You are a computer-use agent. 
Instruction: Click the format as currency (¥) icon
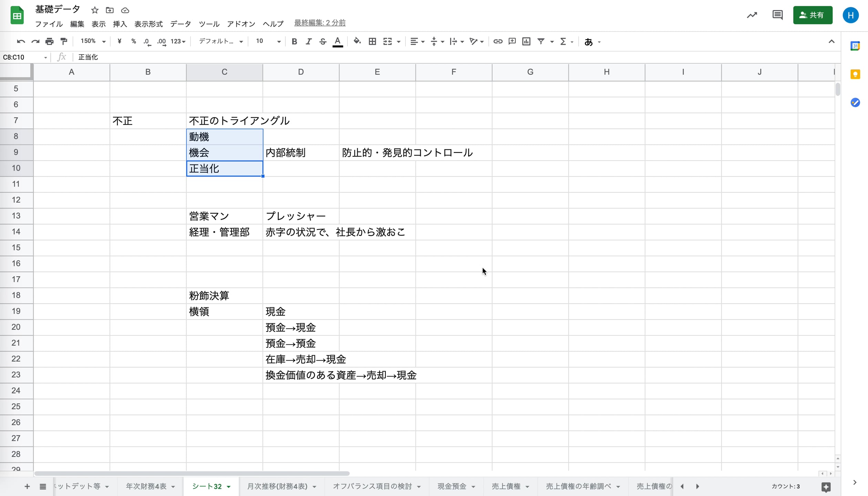tap(120, 41)
